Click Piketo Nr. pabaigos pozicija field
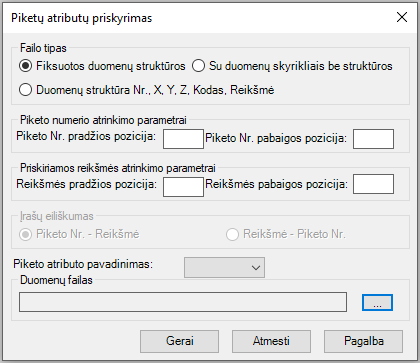Image resolution: width=420 pixels, height=363 pixels. coord(373,139)
